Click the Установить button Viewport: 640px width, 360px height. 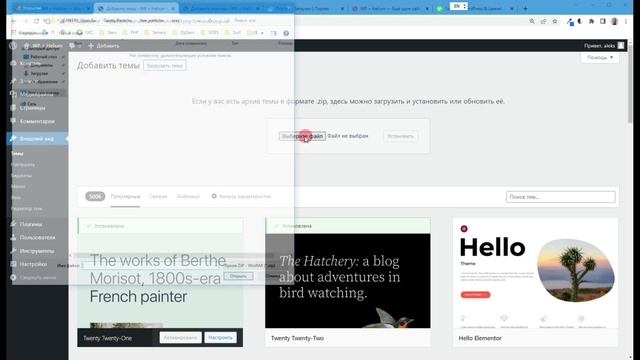tap(400, 136)
